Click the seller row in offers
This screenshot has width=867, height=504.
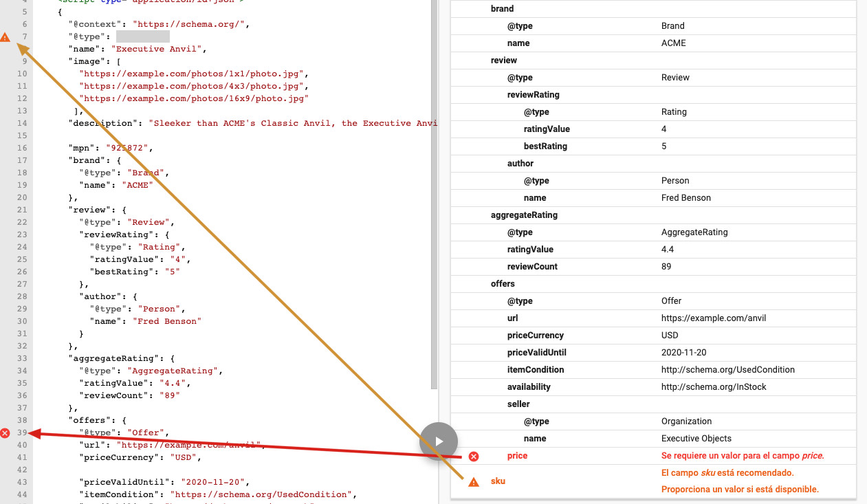click(518, 404)
